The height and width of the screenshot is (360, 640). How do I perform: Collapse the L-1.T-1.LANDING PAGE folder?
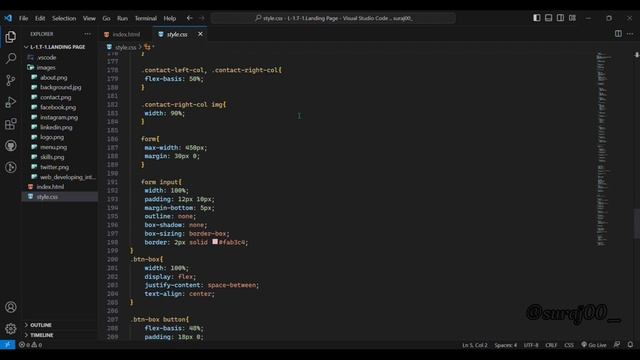tap(57, 47)
